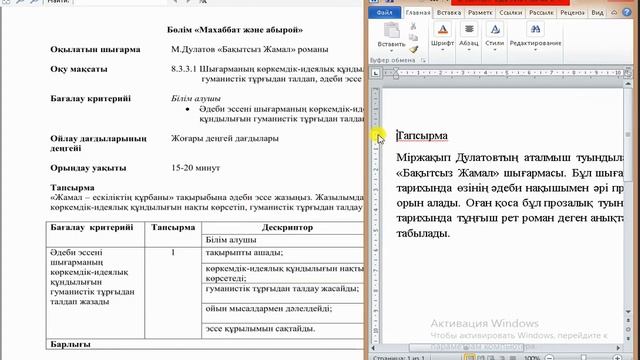Click the previous page double-arrow icon
The width and height of the screenshot is (640, 360).
tap(628, 321)
